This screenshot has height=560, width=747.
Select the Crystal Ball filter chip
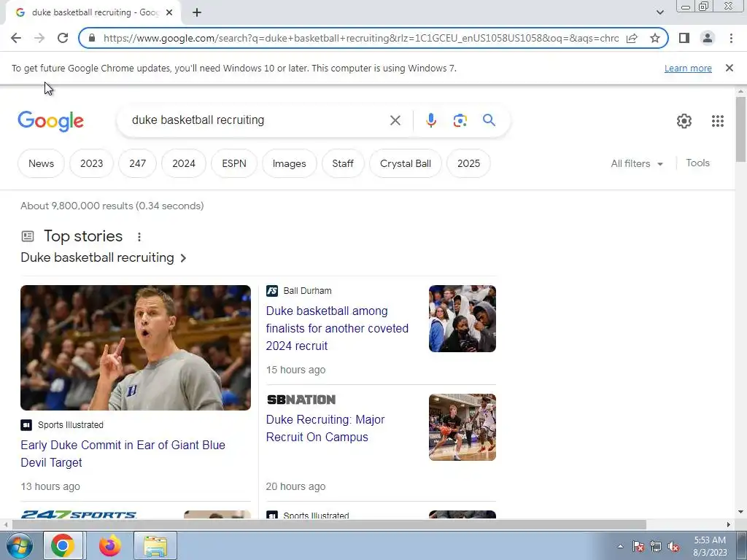click(x=406, y=163)
